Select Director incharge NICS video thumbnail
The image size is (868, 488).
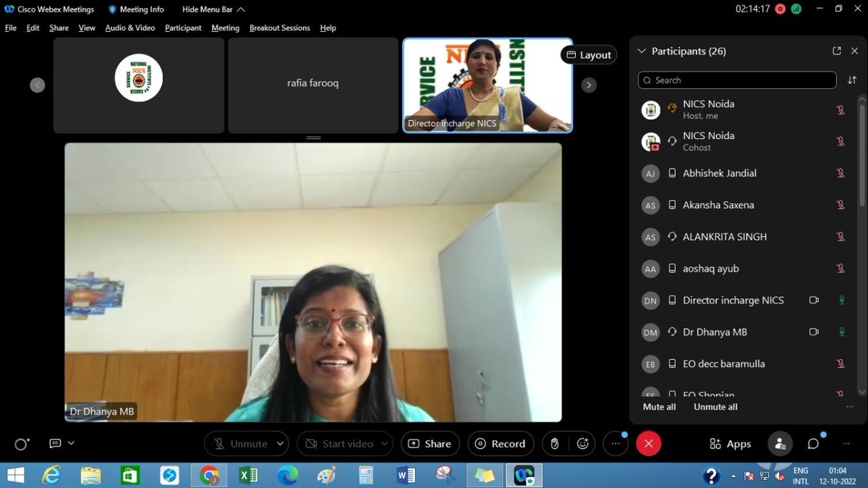[488, 85]
